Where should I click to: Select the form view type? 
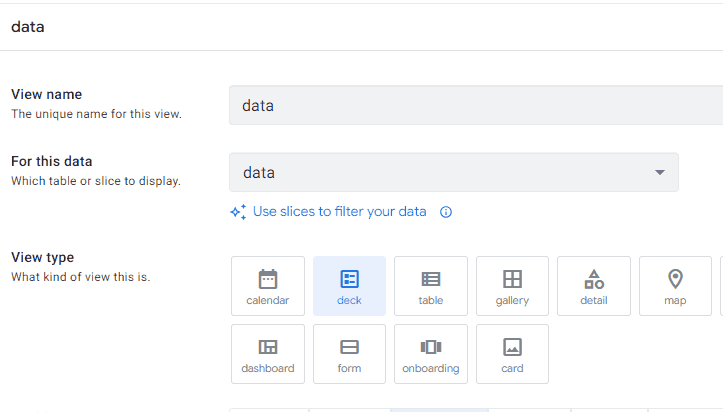coord(349,354)
